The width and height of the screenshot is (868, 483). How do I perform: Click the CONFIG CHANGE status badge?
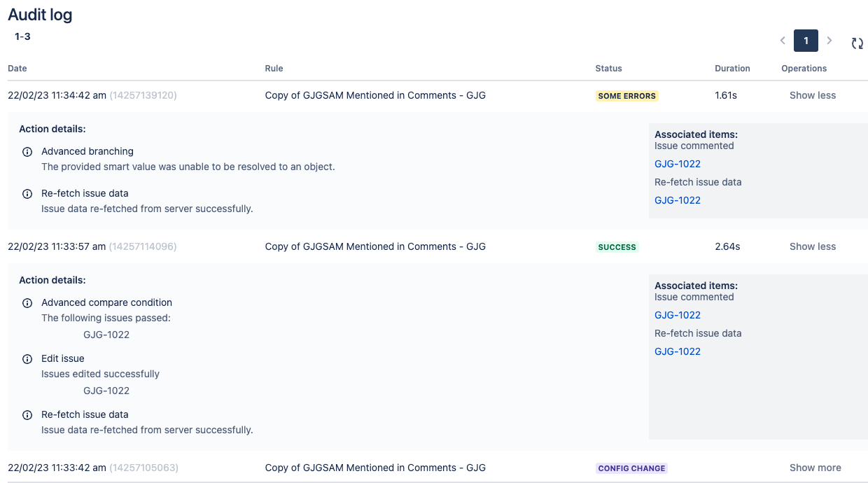coord(631,468)
